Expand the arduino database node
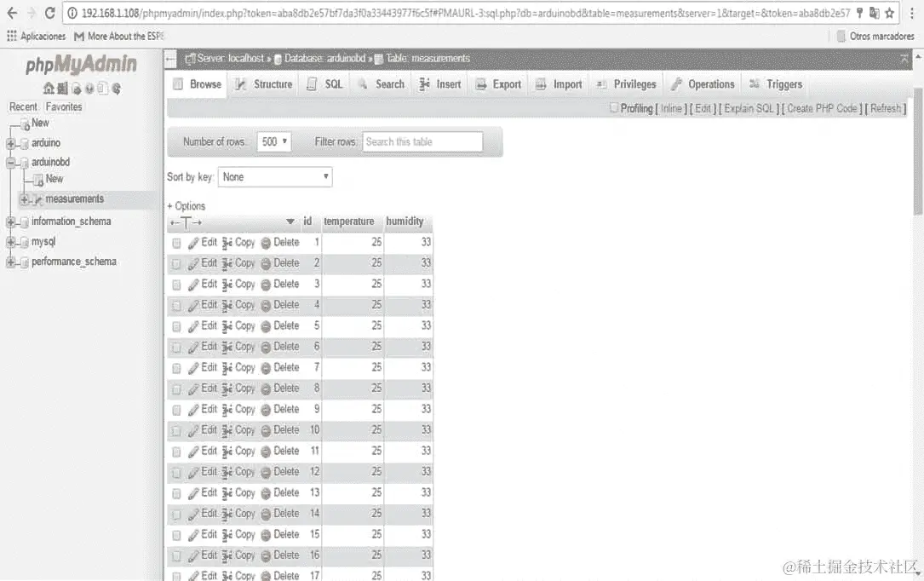Image resolution: width=924 pixels, height=581 pixels. [10, 143]
